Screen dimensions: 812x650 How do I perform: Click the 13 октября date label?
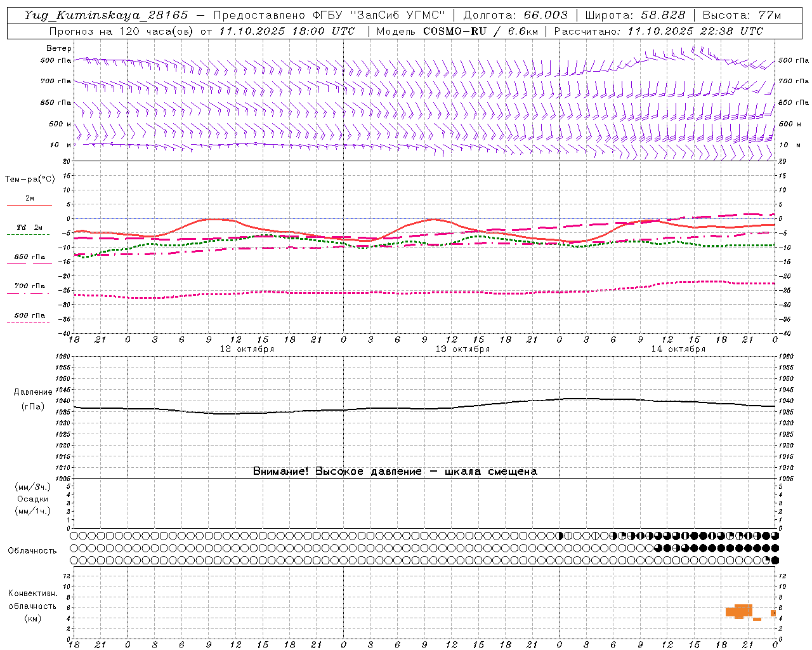(462, 349)
